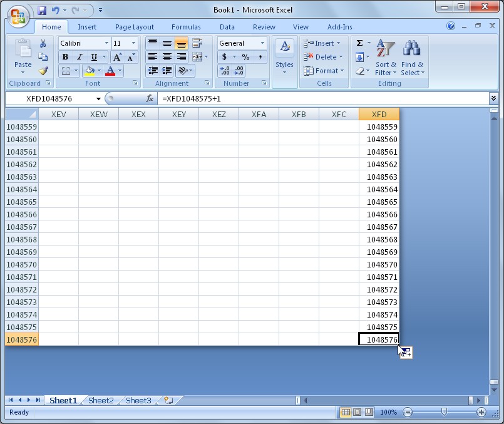Open the font name dropdown showing Calibri
504x424 pixels.
tap(106, 43)
